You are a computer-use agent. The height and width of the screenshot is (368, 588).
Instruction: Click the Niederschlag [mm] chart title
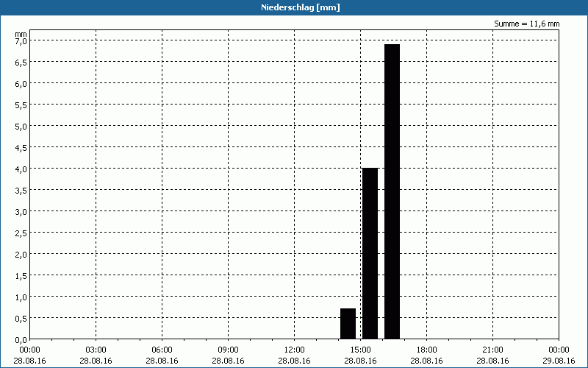point(301,7)
